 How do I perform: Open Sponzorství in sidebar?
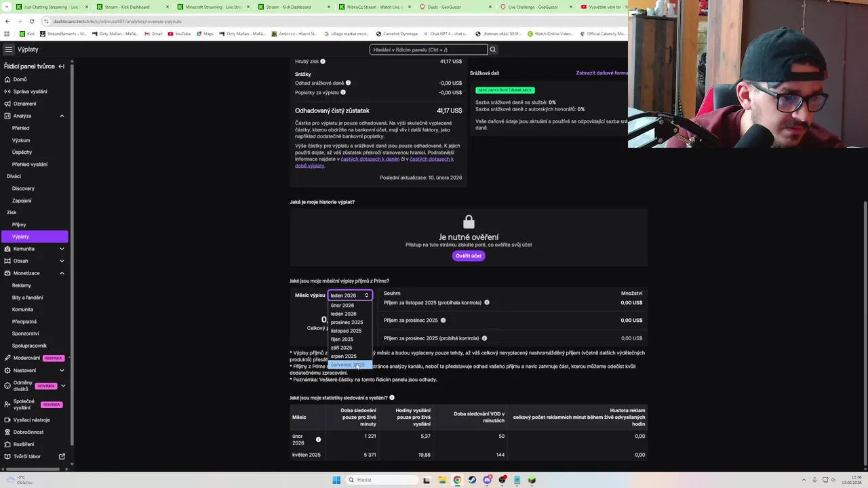(x=26, y=333)
